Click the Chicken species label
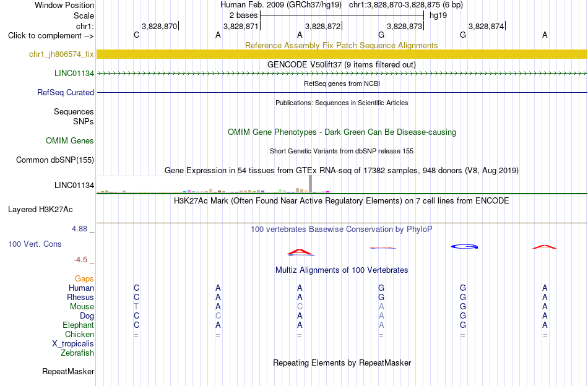 (79, 334)
